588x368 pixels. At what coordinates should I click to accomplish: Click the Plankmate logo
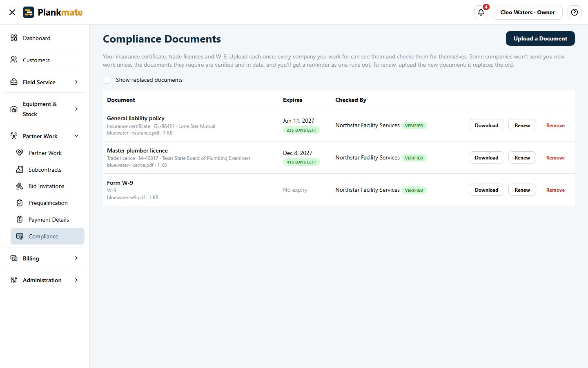click(x=53, y=12)
